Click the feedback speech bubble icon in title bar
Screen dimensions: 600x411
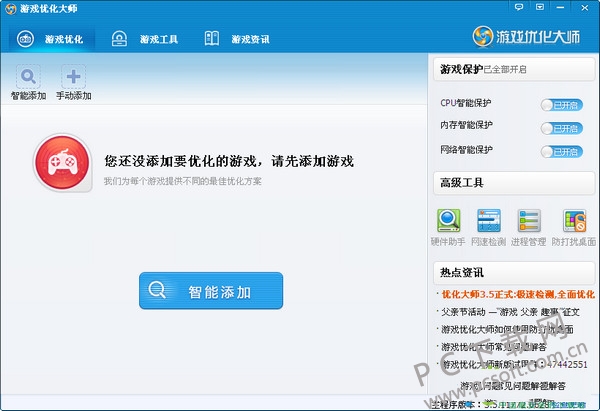tap(519, 7)
